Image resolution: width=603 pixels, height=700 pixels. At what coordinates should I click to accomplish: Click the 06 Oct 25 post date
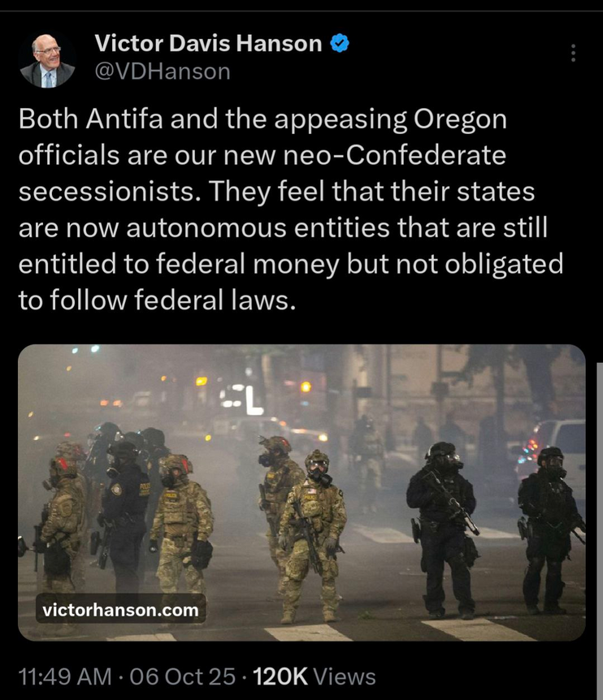182,676
